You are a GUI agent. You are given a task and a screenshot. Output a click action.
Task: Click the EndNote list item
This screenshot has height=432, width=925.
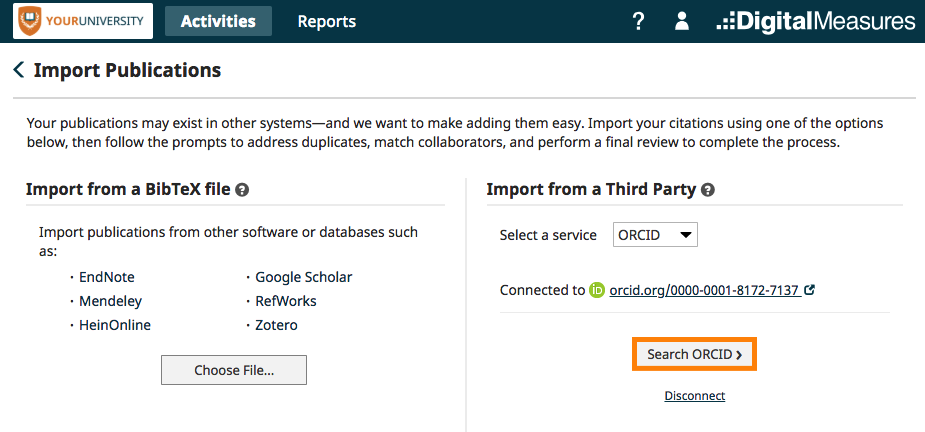pos(107,277)
